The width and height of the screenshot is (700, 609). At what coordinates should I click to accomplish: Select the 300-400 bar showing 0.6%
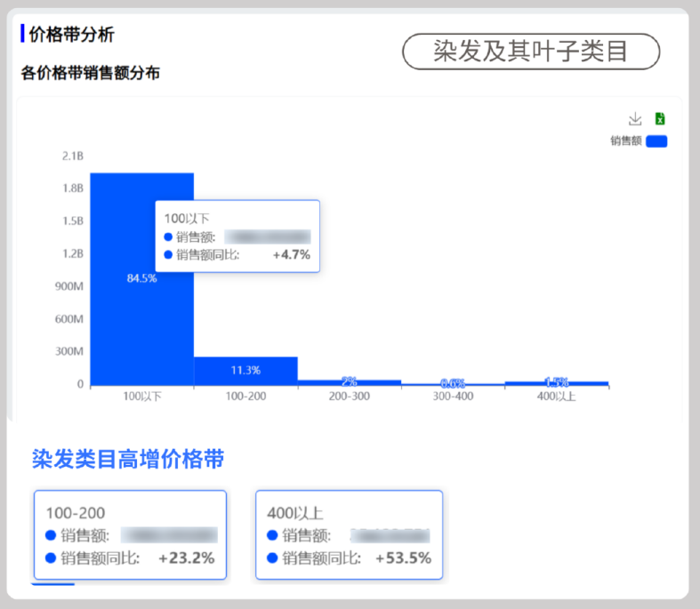coord(453,384)
